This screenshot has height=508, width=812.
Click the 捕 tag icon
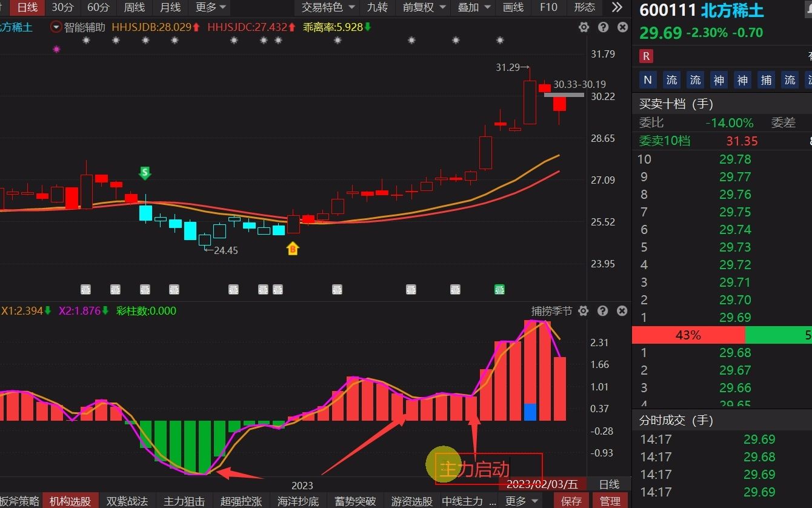point(767,80)
